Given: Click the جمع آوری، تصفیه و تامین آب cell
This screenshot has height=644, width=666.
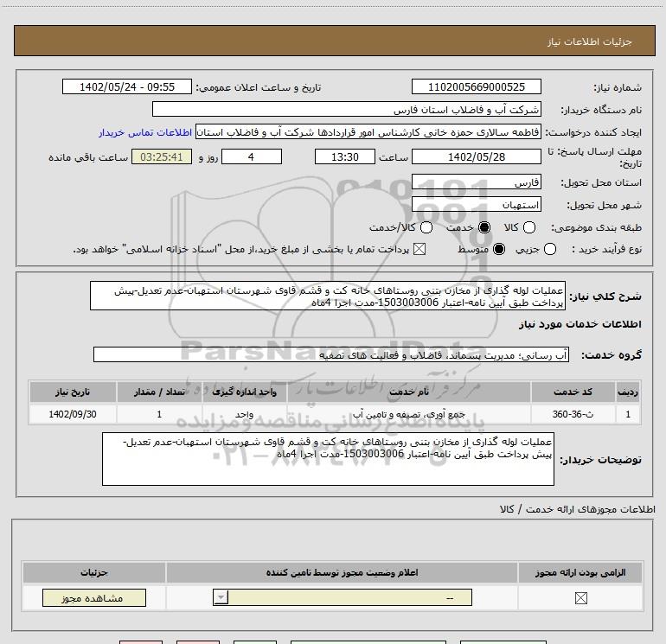Looking at the screenshot, I should coord(408,414).
